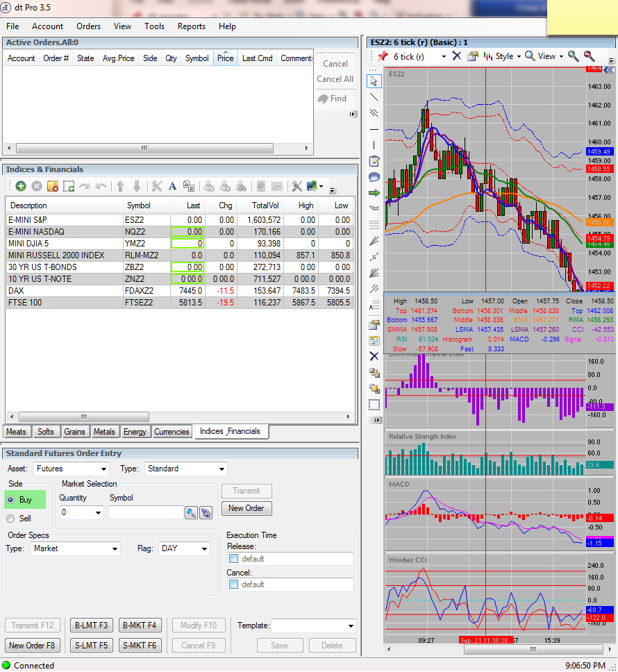The image size is (618, 672).
Task: Select the green arrow drawing tool
Action: click(x=374, y=193)
